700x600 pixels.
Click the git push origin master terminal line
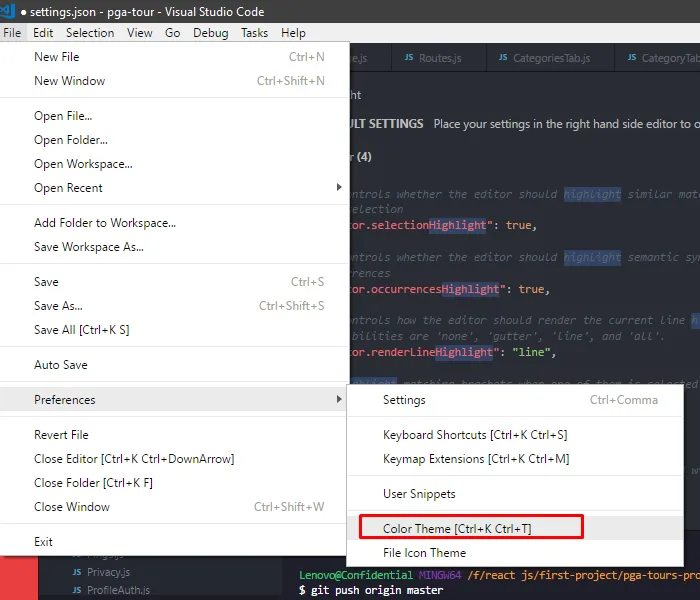(371, 590)
